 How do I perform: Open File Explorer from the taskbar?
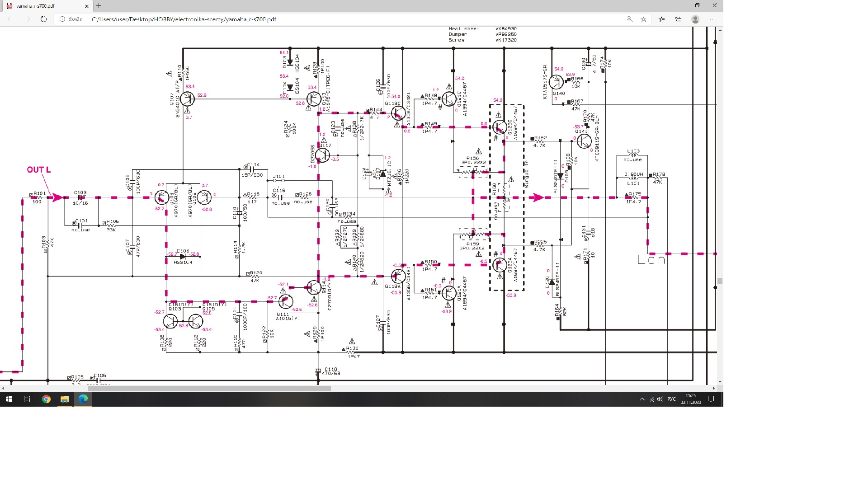65,399
